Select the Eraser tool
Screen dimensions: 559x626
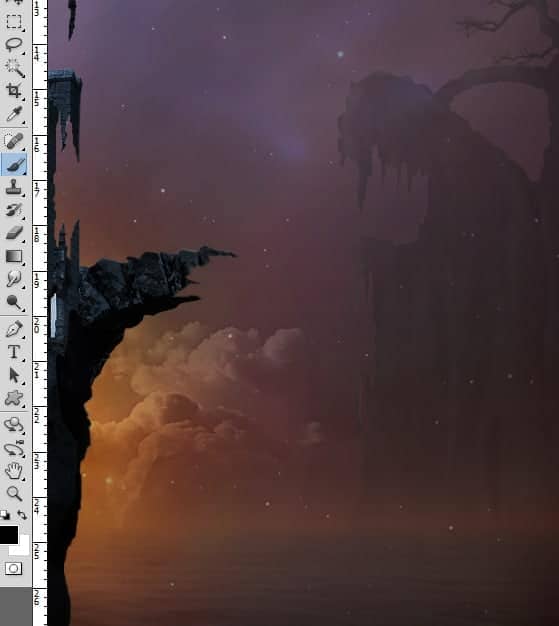[14, 232]
